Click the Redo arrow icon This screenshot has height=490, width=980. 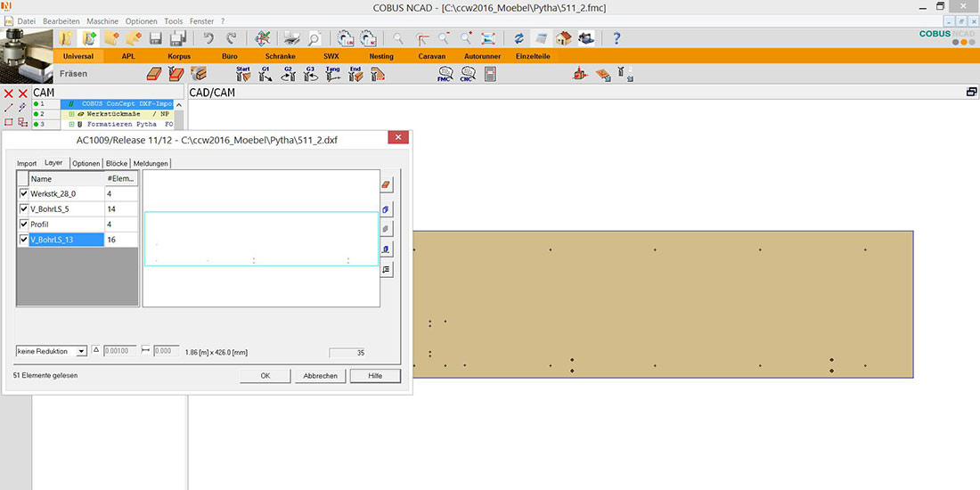(x=232, y=38)
